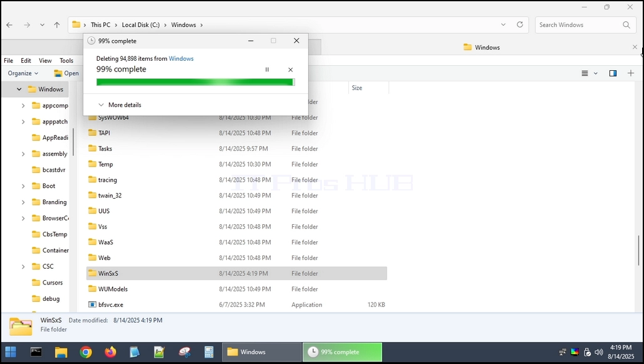The height and width of the screenshot is (364, 644).
Task: Select This PC in address breadcrumb
Action: [101, 25]
